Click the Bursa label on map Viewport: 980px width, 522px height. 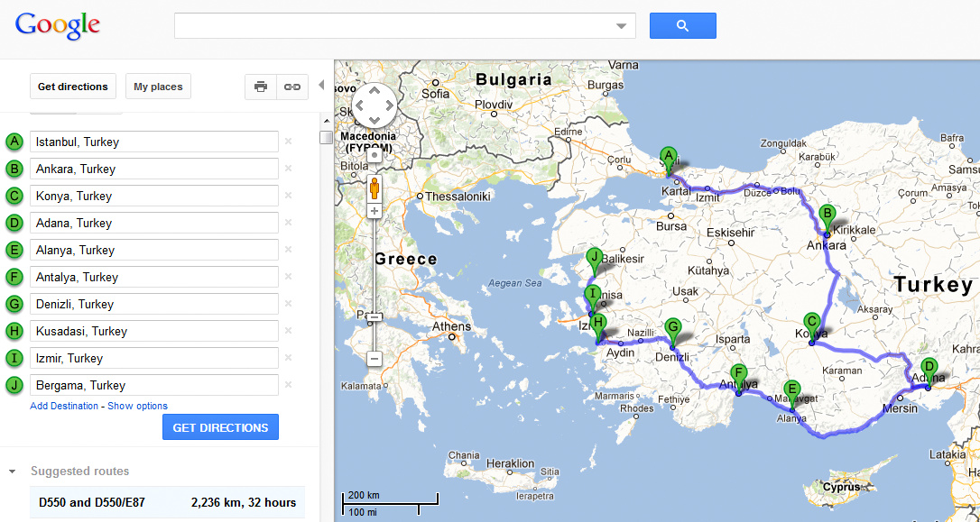672,226
